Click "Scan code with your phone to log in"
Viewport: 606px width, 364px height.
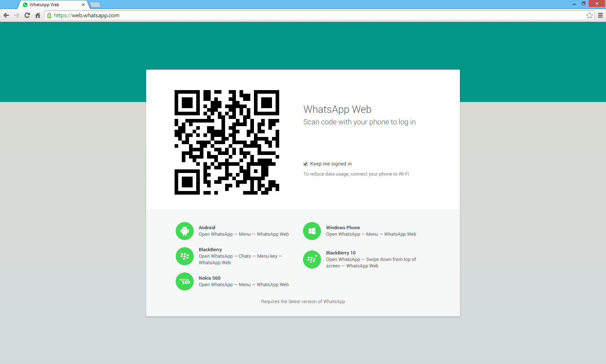(359, 122)
